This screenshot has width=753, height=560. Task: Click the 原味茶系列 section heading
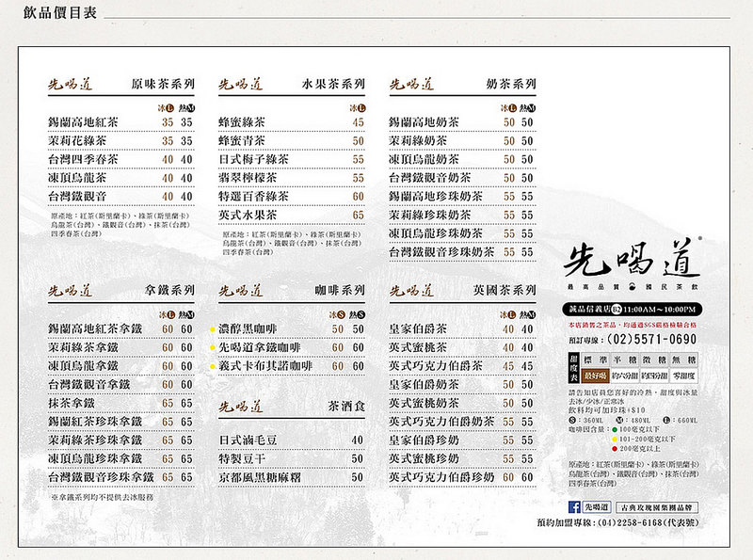tap(163, 85)
